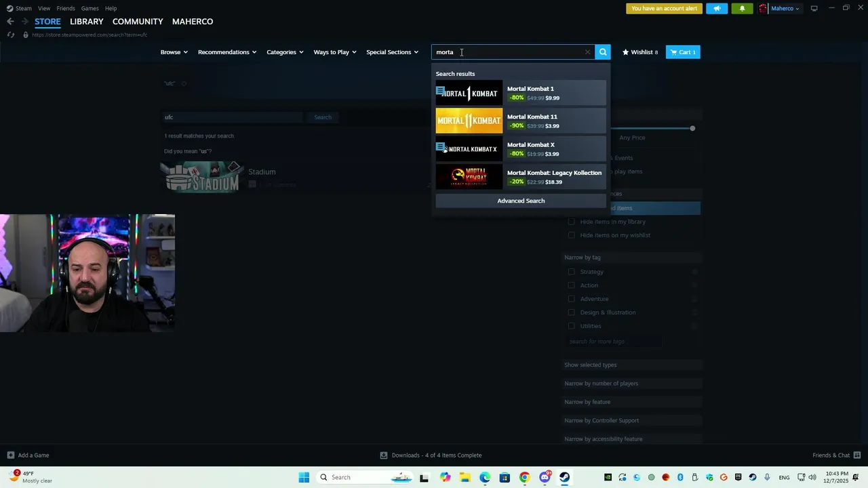Tick the Adventure tag checkbox

[x=571, y=299]
